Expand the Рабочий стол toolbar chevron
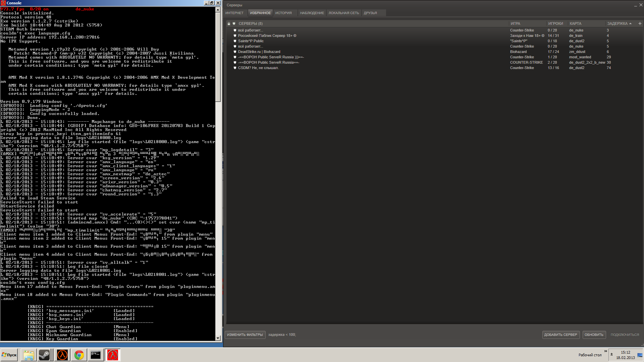 pos(605,351)
